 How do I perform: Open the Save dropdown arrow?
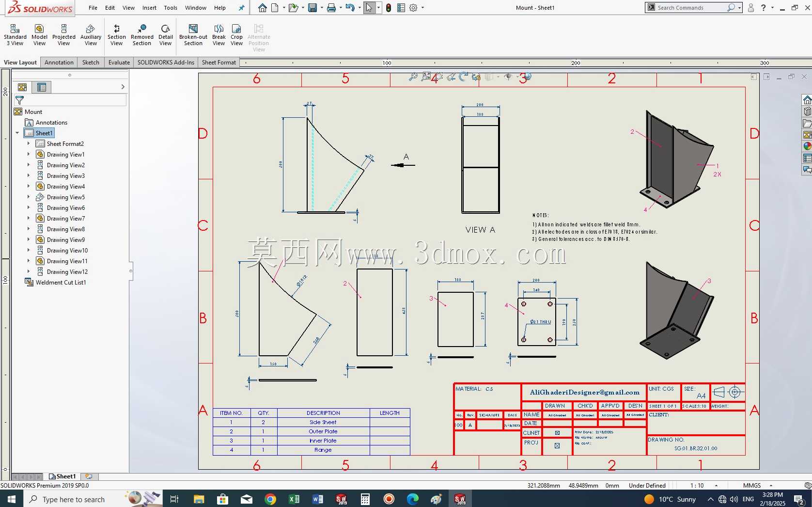click(321, 8)
